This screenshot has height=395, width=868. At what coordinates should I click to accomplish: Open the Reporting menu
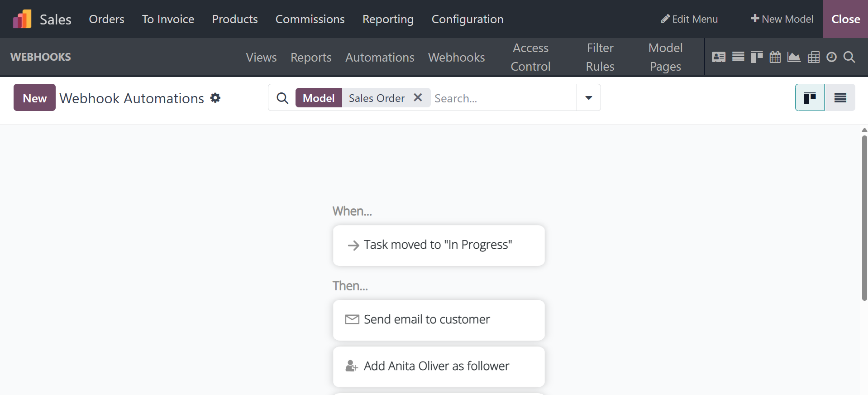(x=388, y=19)
